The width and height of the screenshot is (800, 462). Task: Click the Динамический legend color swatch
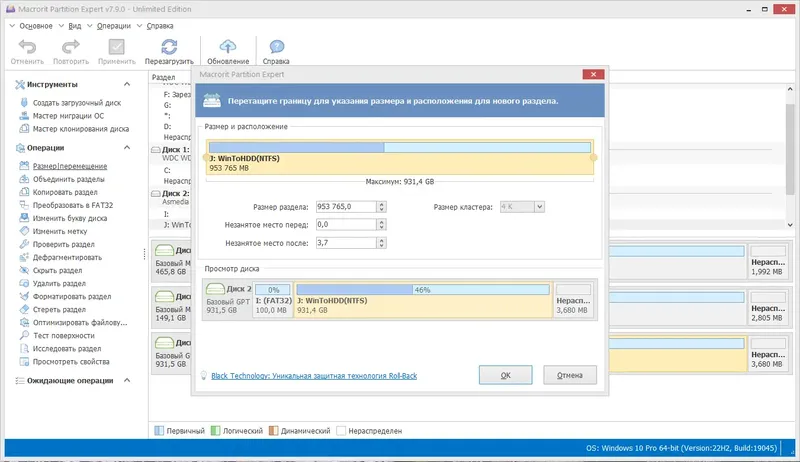click(x=273, y=431)
